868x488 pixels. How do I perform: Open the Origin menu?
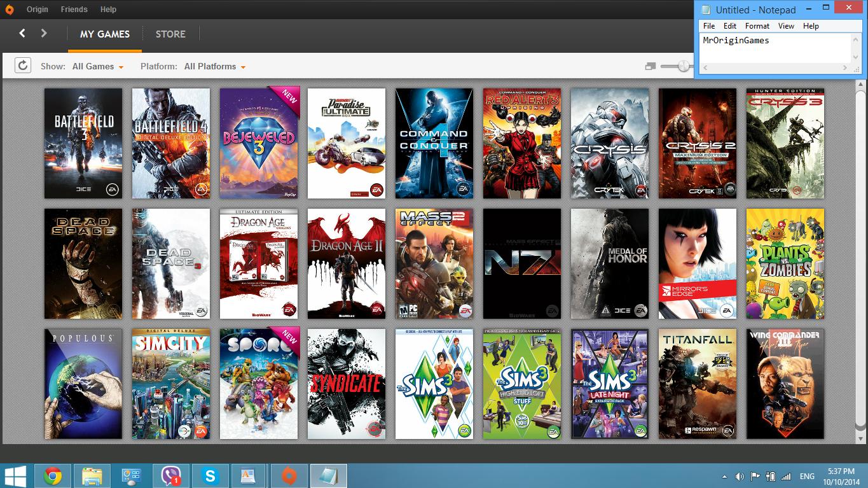[x=38, y=10]
